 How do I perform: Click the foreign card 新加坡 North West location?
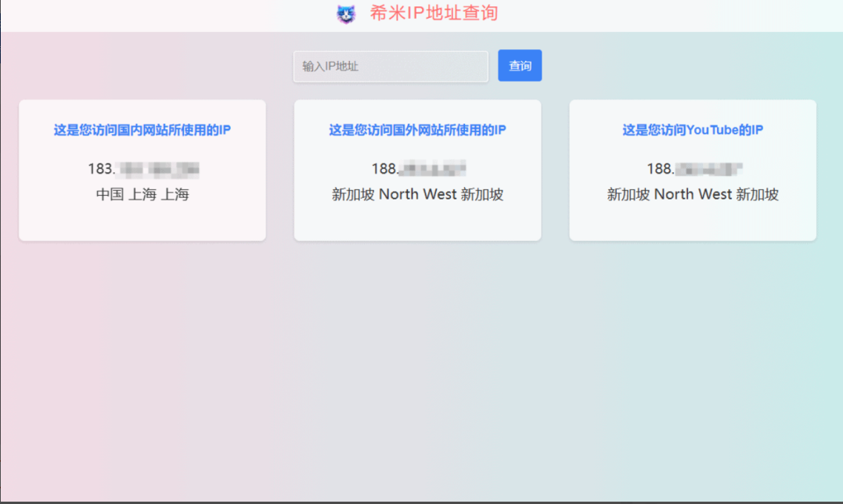click(417, 195)
